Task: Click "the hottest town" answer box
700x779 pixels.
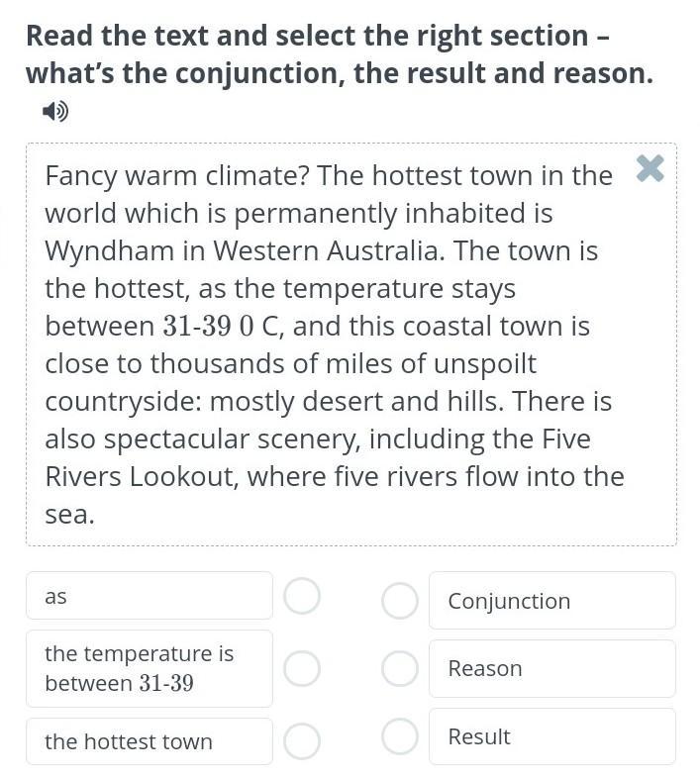Action: click(149, 741)
